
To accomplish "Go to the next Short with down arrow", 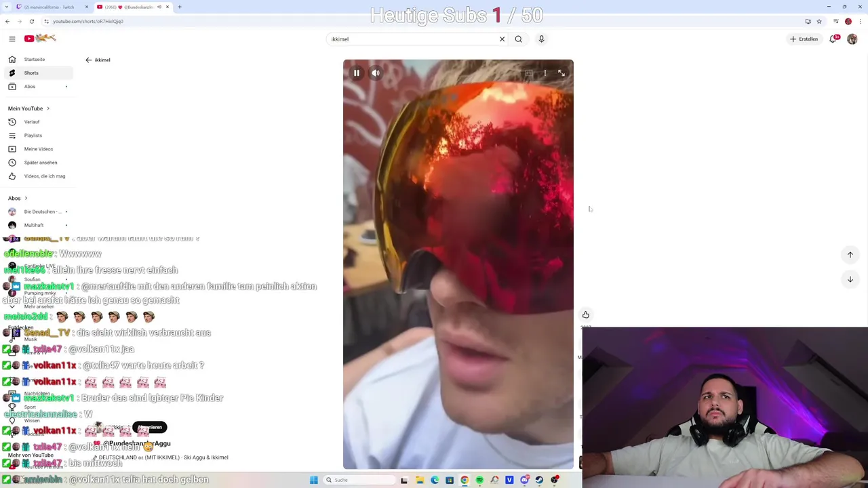I will point(850,279).
